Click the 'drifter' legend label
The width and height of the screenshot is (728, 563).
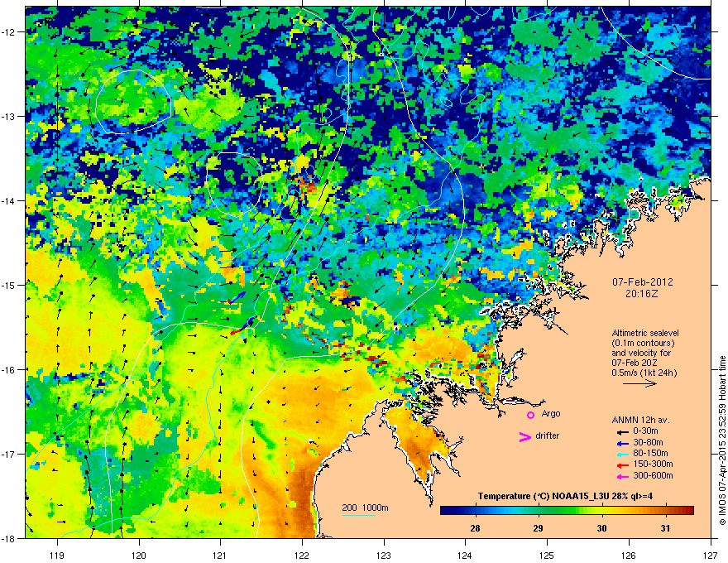pyautogui.click(x=548, y=435)
